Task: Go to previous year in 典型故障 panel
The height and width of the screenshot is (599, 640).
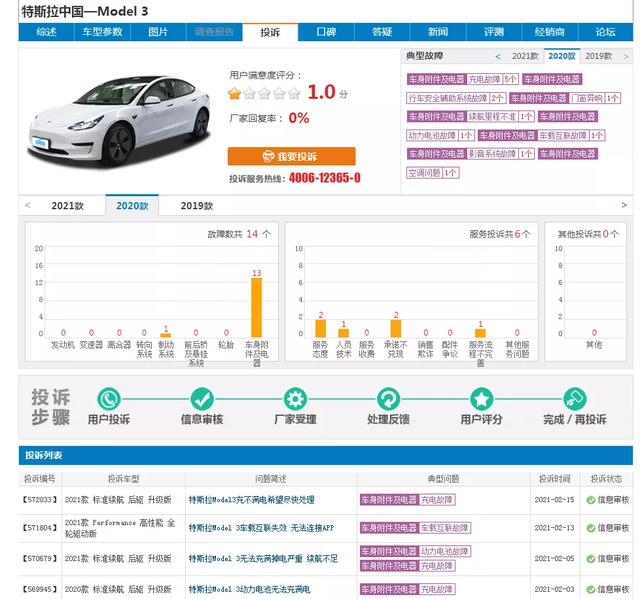Action: pos(498,56)
